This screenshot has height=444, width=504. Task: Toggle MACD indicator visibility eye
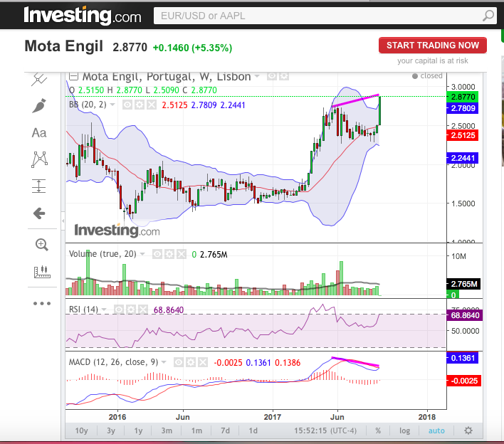click(179, 362)
